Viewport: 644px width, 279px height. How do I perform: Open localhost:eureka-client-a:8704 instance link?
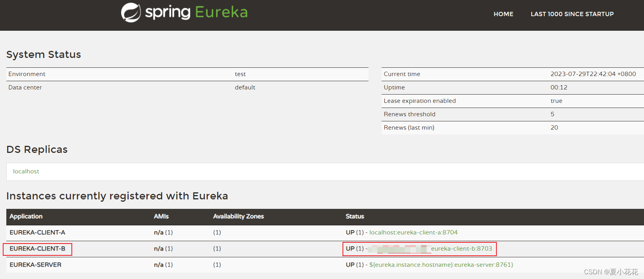[x=414, y=232]
